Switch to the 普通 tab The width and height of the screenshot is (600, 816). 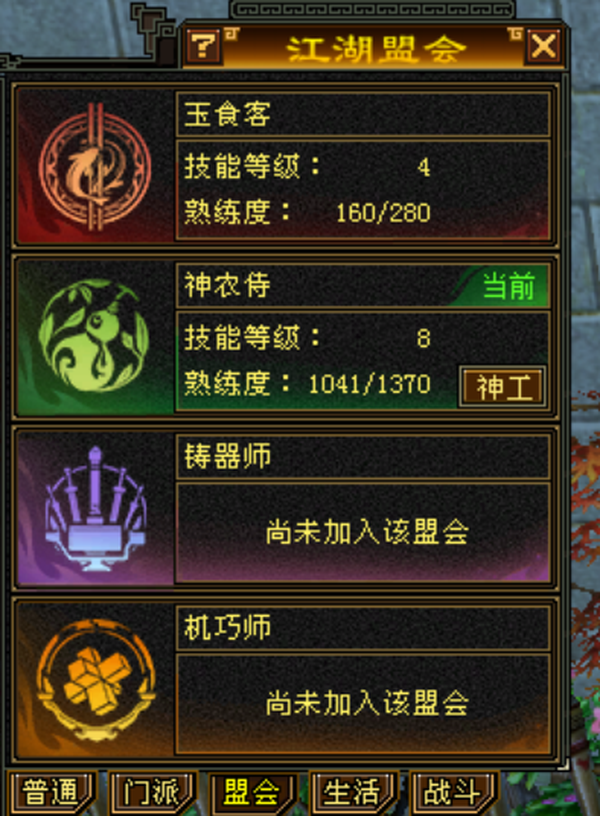tap(51, 794)
